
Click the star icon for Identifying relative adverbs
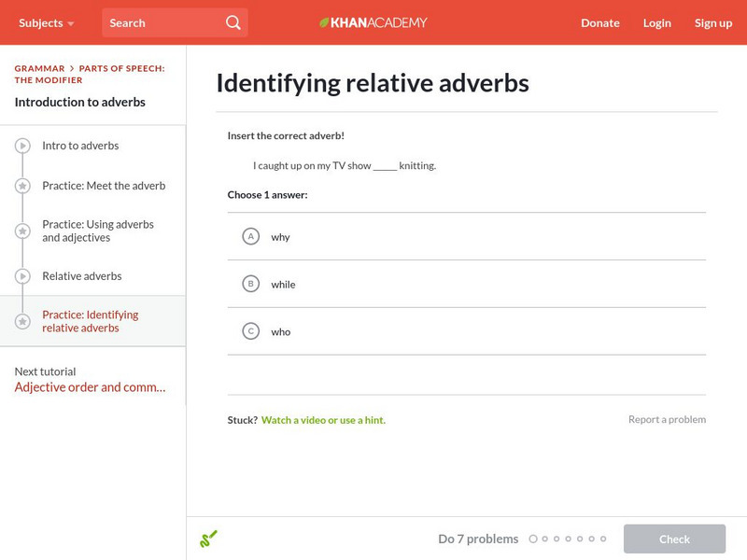22,321
